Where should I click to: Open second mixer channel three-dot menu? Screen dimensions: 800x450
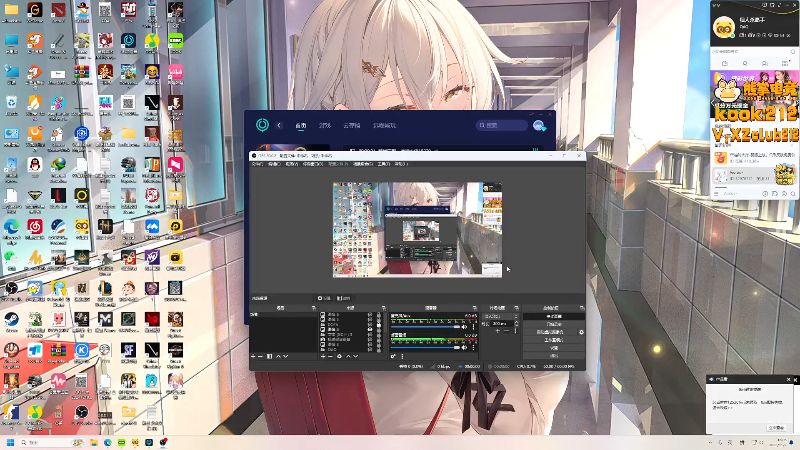473,347
